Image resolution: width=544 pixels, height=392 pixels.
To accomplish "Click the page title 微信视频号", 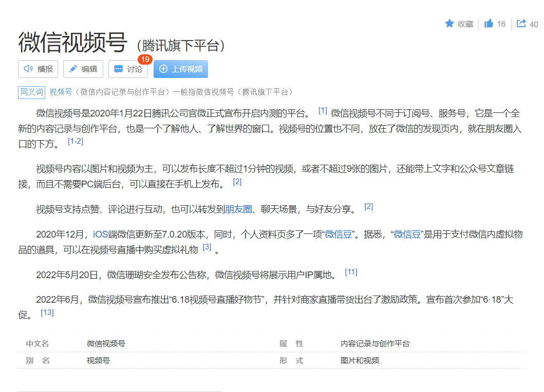I will pyautogui.click(x=73, y=42).
